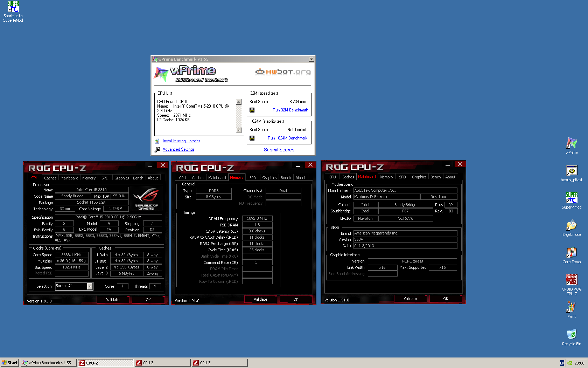Viewport: 588px width, 368px height.
Task: Open the Advanced Settings link
Action: [x=178, y=149]
